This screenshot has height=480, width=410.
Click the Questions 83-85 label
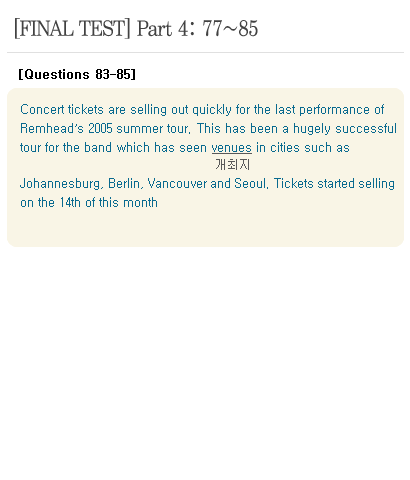point(77,74)
